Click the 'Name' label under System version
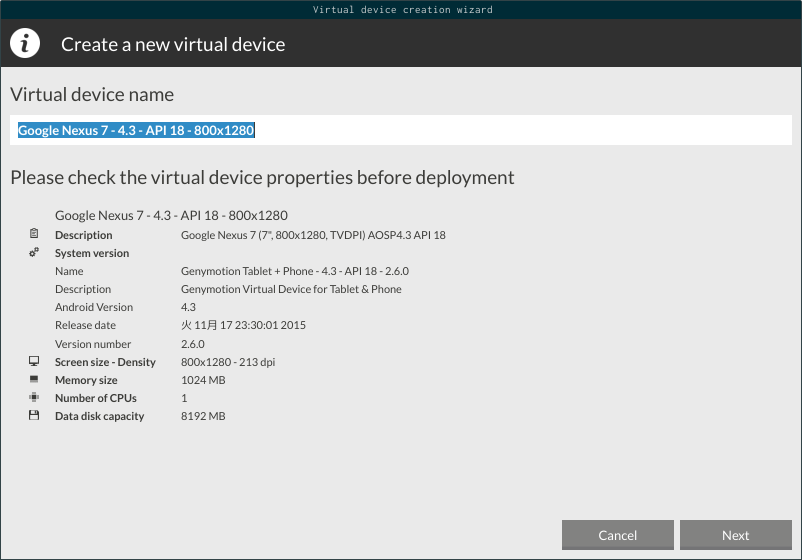Viewport: 802px width, 560px height. tap(69, 271)
